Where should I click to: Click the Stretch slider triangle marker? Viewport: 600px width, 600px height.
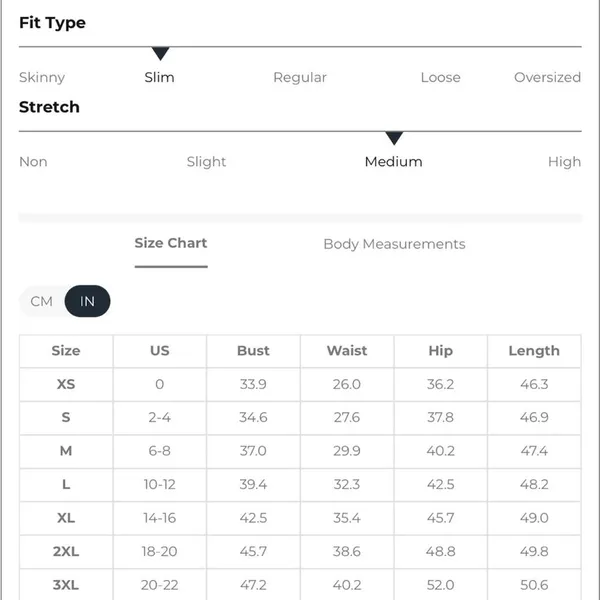click(x=394, y=138)
